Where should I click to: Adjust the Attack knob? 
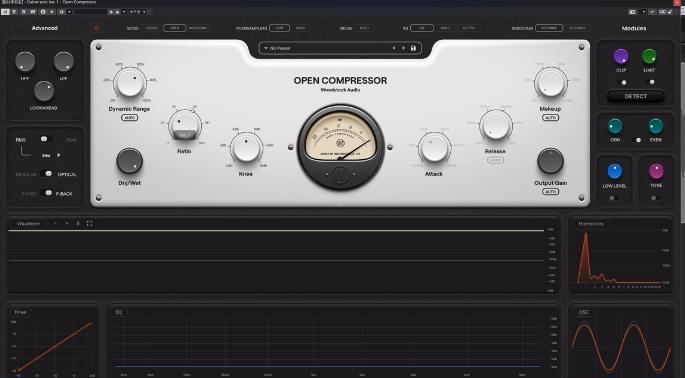click(434, 148)
